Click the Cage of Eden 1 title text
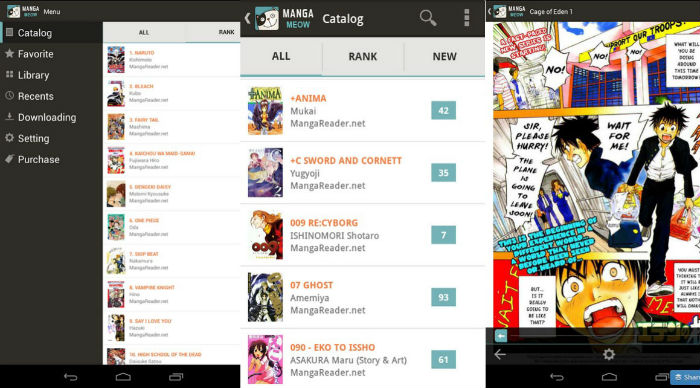 [550, 12]
